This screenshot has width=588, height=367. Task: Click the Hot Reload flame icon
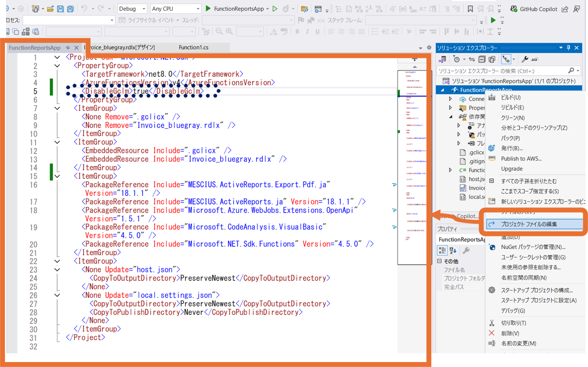click(286, 9)
